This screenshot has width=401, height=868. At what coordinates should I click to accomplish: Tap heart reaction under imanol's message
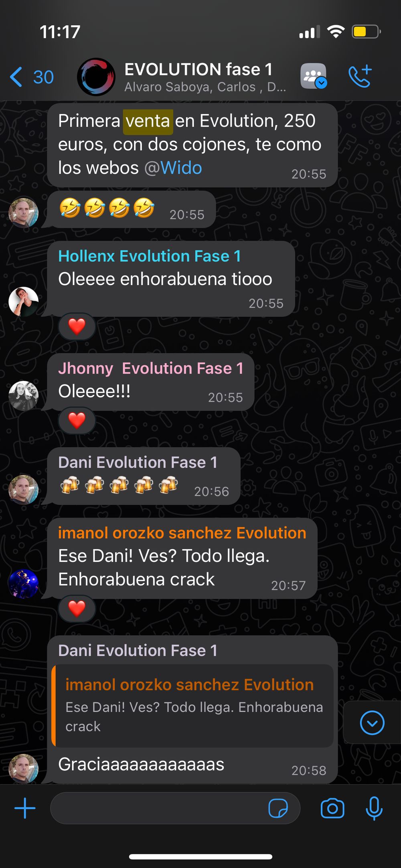[x=77, y=608]
